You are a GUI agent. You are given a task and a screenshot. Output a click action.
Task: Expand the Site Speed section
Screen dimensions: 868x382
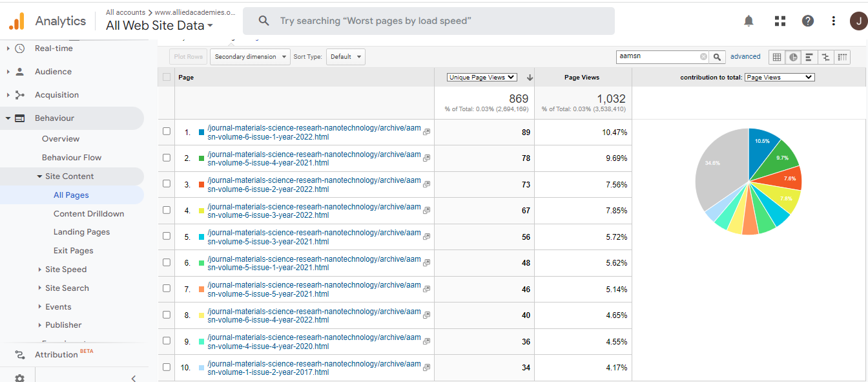65,270
